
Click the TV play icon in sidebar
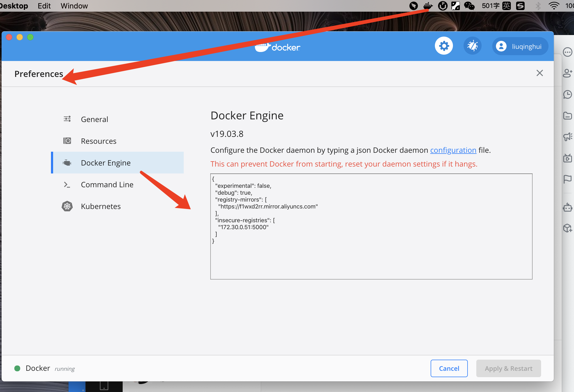(x=568, y=158)
